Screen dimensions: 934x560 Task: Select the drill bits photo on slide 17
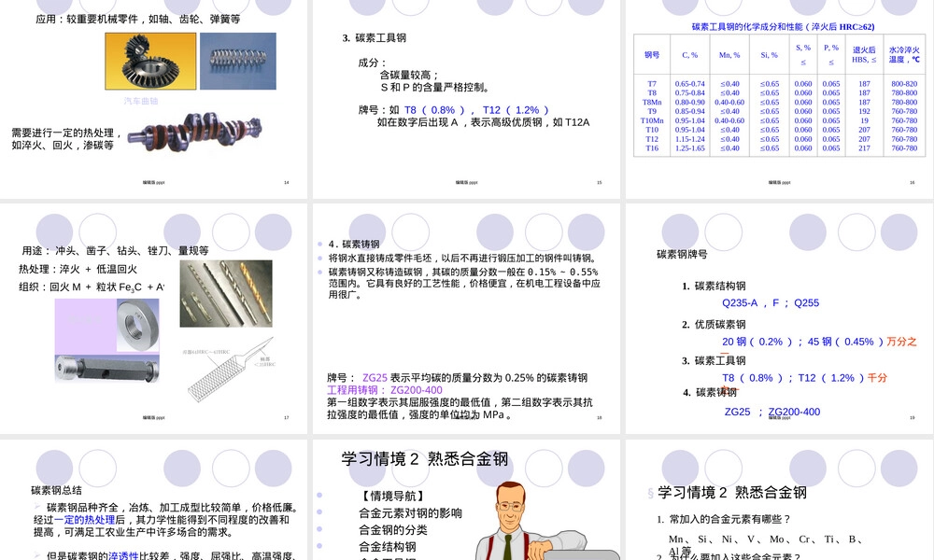(x=226, y=293)
